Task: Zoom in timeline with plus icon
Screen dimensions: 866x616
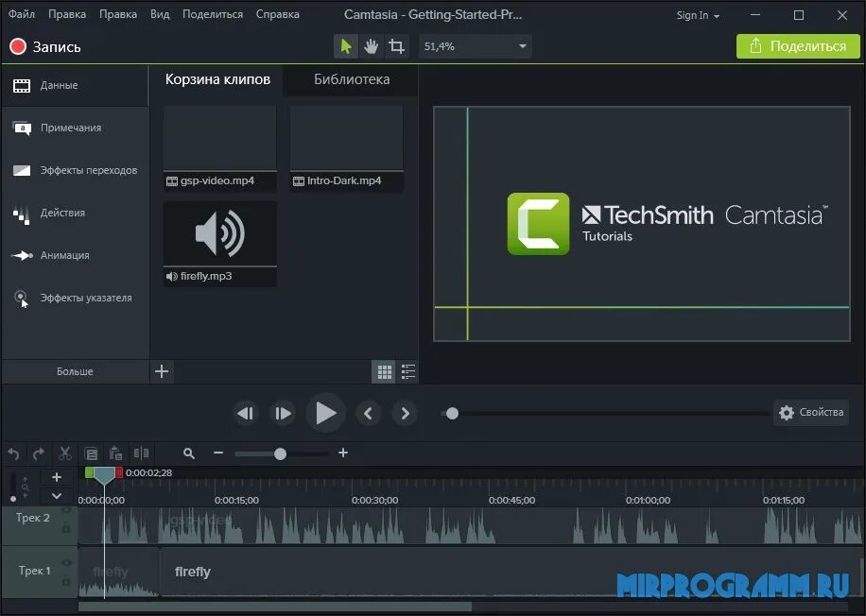Action: (x=343, y=453)
